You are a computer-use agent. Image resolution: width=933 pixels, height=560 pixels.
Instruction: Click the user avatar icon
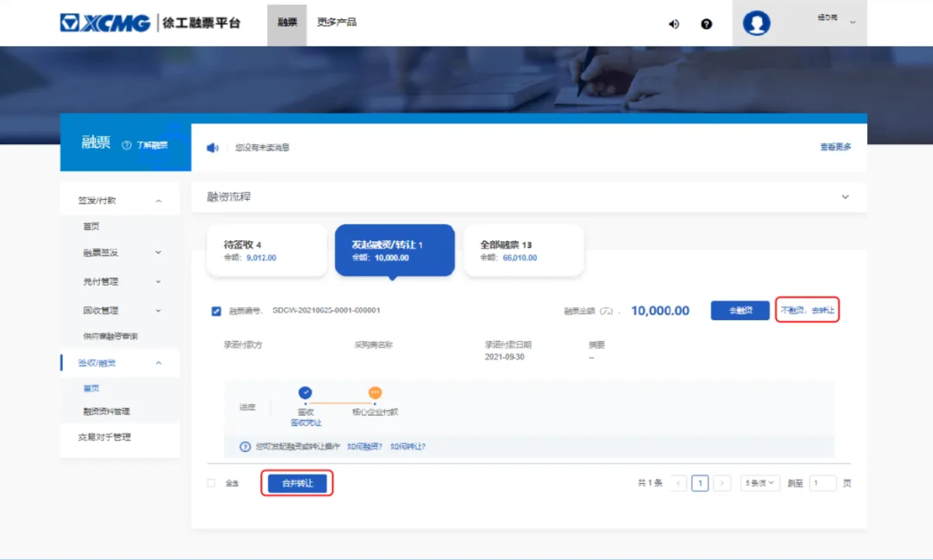(756, 23)
